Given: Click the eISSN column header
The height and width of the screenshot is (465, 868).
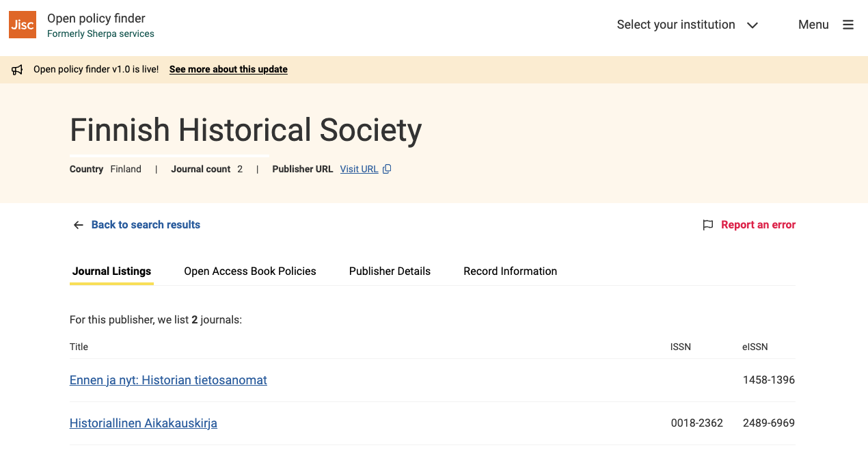Looking at the screenshot, I should (755, 347).
